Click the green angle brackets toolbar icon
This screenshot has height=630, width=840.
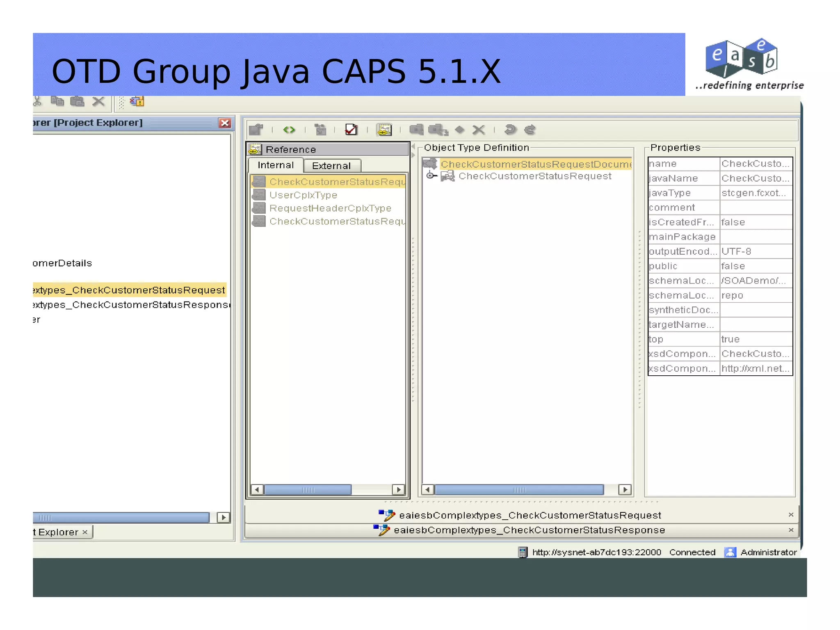tap(289, 130)
